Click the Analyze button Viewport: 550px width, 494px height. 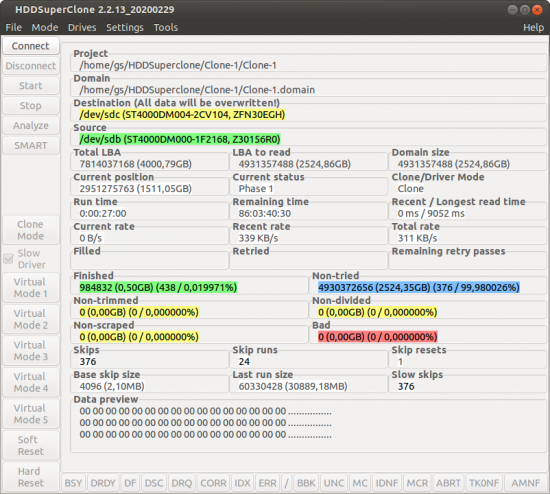31,126
